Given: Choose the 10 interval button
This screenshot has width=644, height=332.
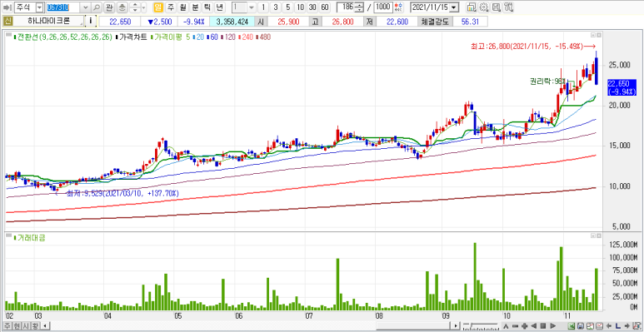Looking at the screenshot, I should pyautogui.click(x=300, y=7).
